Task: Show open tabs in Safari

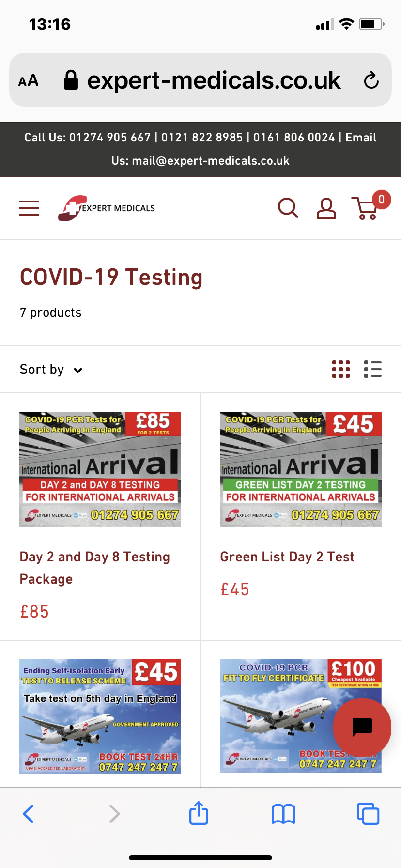Action: coord(368,814)
